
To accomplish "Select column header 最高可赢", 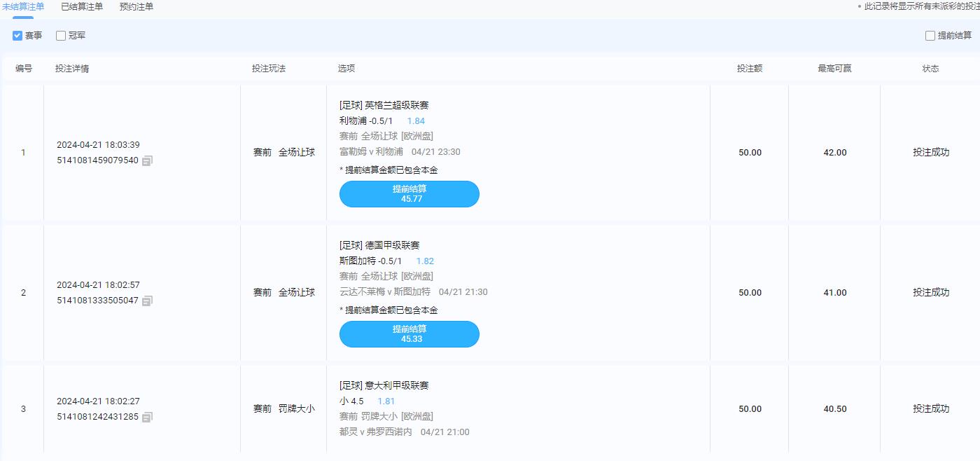I will coord(834,69).
